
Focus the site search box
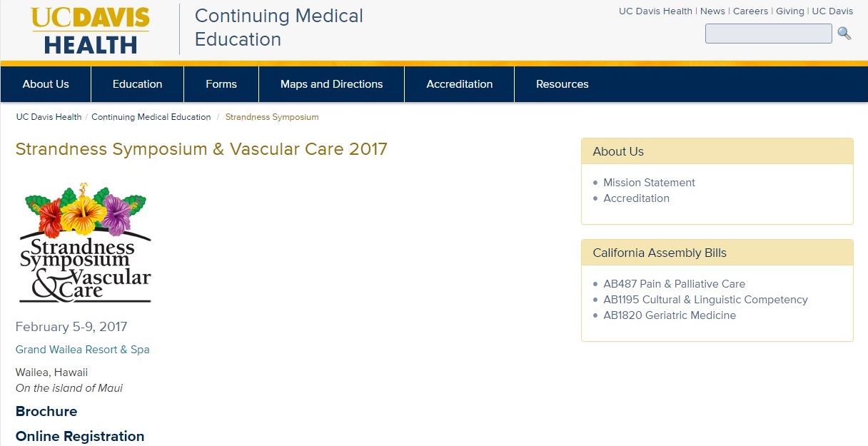pyautogui.click(x=768, y=34)
